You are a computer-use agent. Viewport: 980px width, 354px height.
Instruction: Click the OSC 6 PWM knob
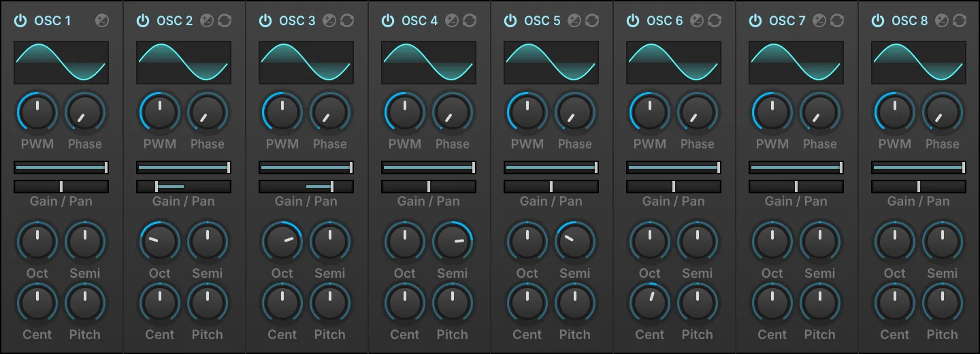pyautogui.click(x=650, y=112)
